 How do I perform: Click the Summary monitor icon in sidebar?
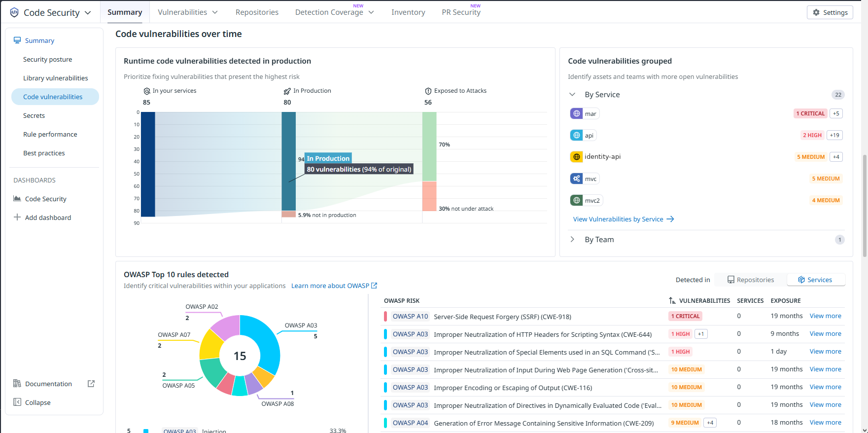tap(17, 40)
